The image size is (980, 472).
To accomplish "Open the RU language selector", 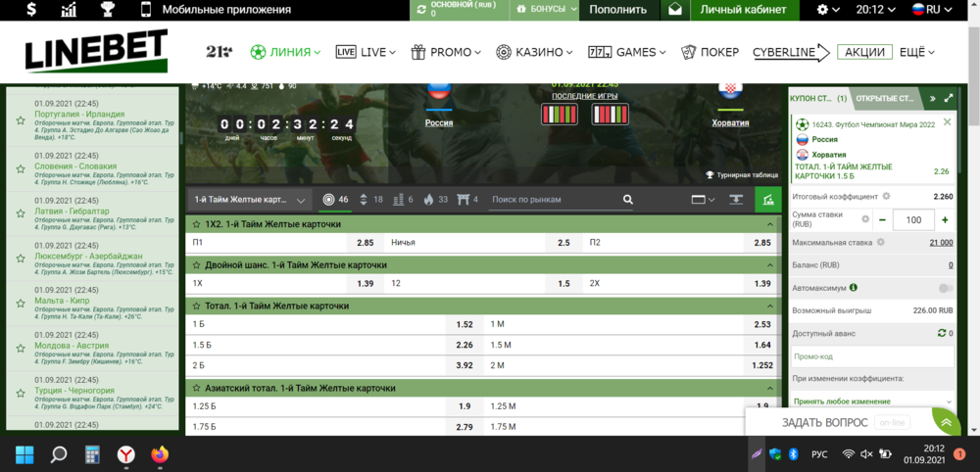I will (930, 10).
